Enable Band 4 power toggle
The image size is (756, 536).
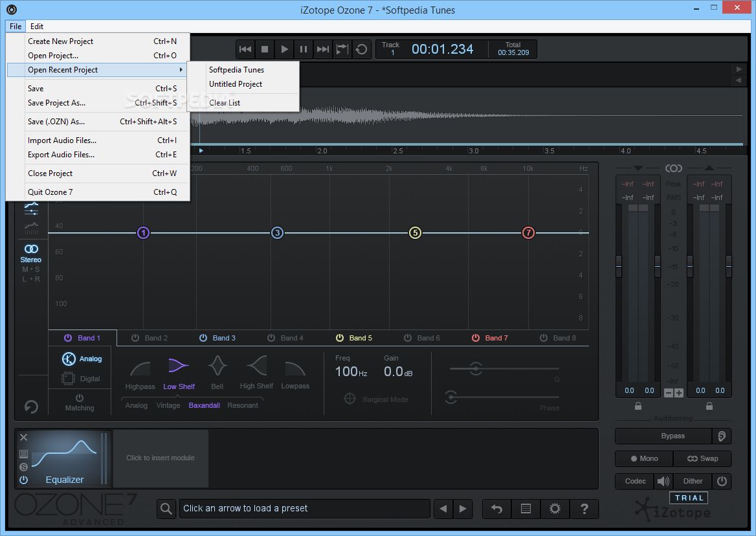[271, 338]
